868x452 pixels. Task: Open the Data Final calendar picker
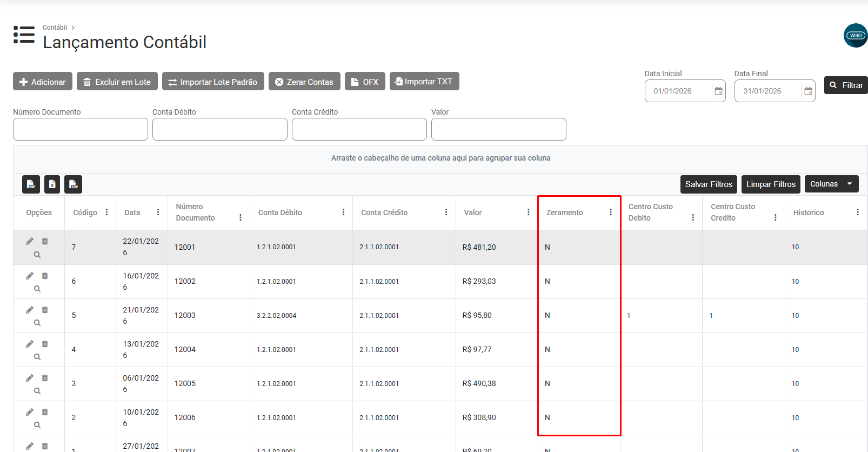pos(808,91)
